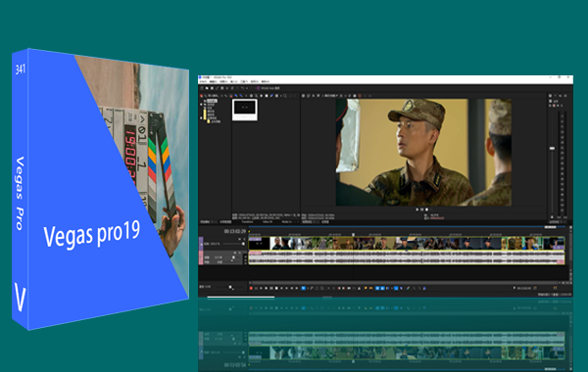Expand the second item in media bin tree
Image resolution: width=588 pixels, height=372 pixels.
[201, 105]
